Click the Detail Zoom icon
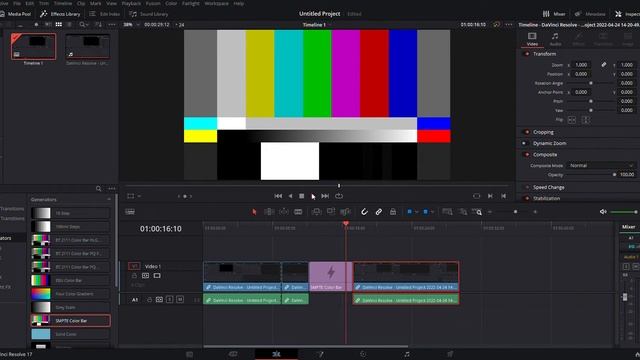Screen dimensions: 640x360 pos(462,212)
